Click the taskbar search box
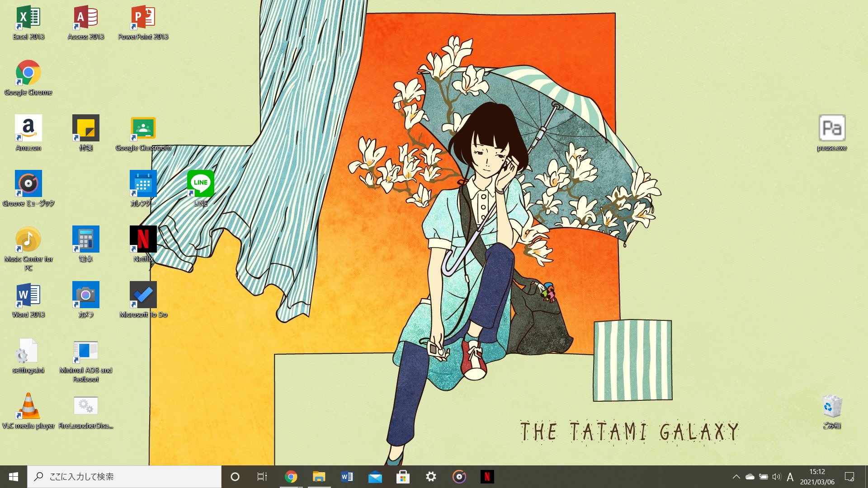The height and width of the screenshot is (488, 868). [x=124, y=477]
